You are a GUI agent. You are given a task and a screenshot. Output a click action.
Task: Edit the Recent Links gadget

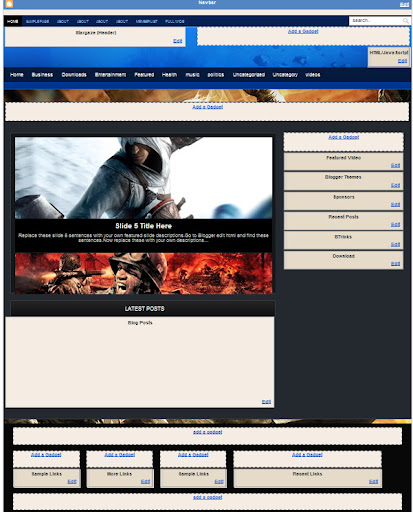(x=374, y=482)
